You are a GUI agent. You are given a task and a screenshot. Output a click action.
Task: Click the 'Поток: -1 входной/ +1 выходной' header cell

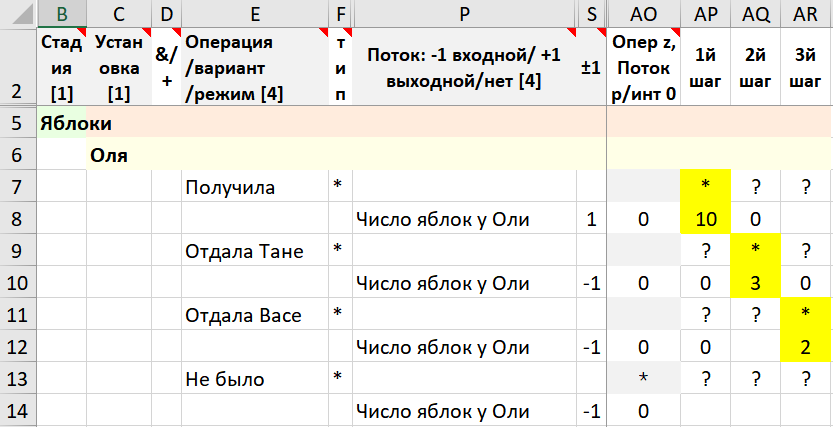click(464, 68)
